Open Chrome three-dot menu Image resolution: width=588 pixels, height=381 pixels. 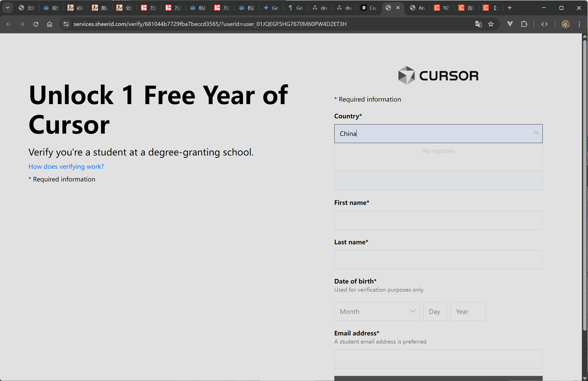pyautogui.click(x=579, y=24)
